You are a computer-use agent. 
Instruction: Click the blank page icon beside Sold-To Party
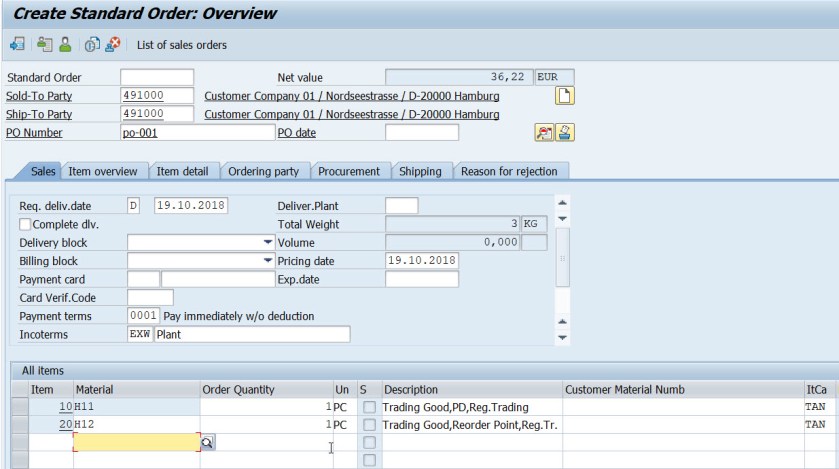pyautogui.click(x=566, y=96)
